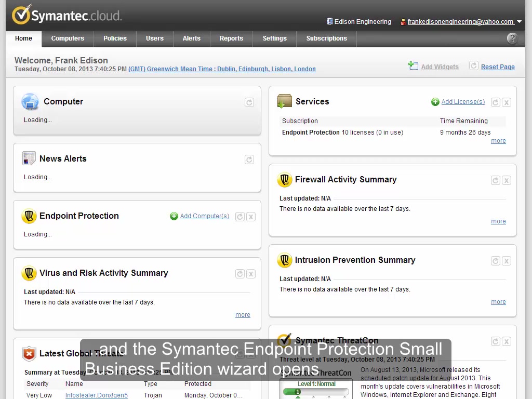Switch to the Policies tab
Screen dimensions: 532x399
click(x=115, y=38)
